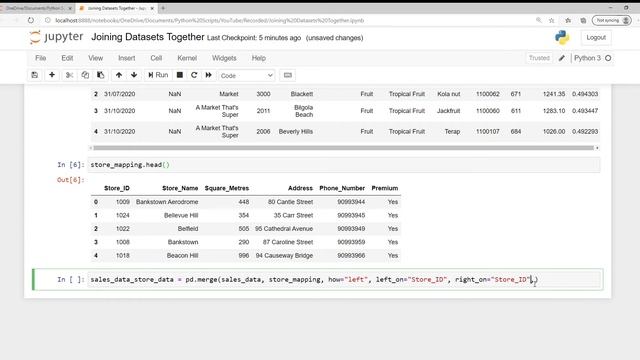
Task: Click the Beverly Hills cell
Action: point(296,131)
